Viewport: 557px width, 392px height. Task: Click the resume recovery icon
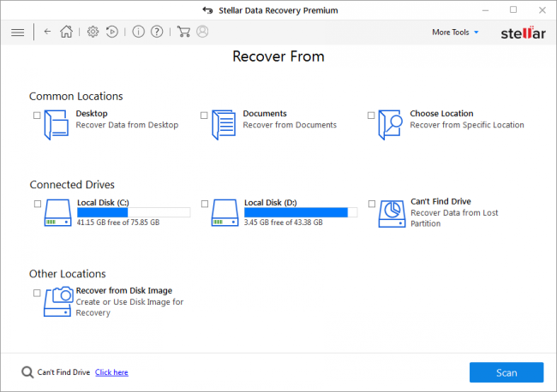[x=112, y=32]
